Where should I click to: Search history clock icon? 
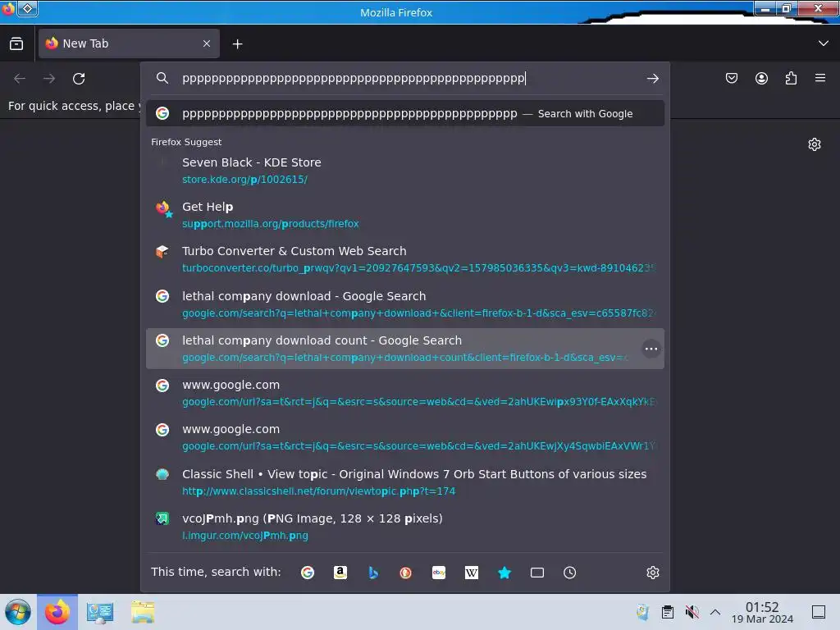569,572
